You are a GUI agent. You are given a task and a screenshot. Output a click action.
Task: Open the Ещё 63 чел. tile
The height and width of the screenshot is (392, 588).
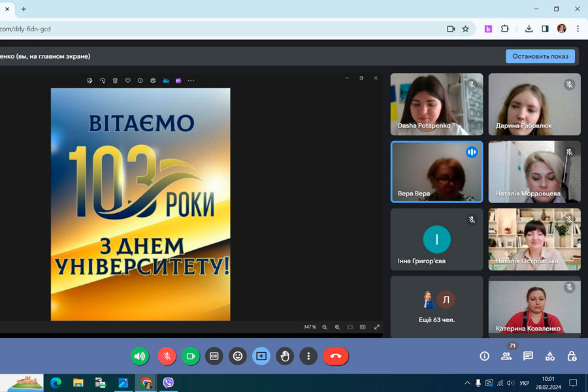click(437, 307)
